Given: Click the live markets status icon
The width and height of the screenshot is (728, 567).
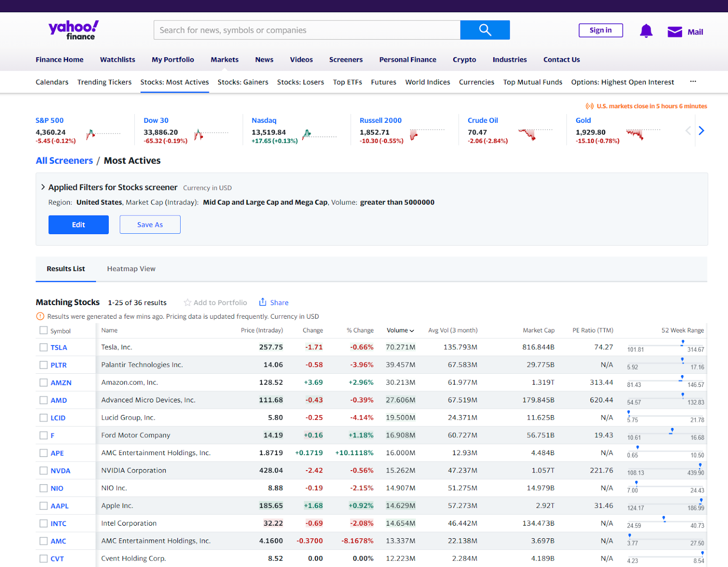Looking at the screenshot, I should click(590, 106).
